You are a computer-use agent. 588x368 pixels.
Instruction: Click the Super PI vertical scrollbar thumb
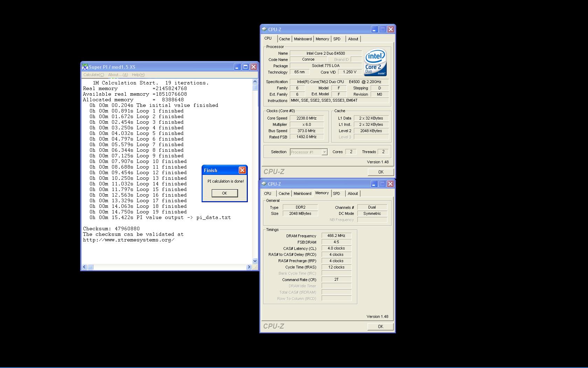[x=255, y=87]
